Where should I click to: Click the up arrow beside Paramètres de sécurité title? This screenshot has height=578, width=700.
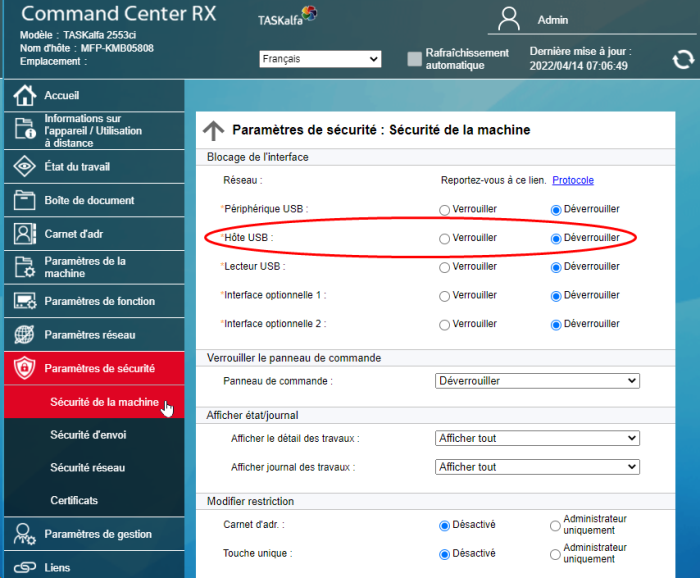(x=213, y=130)
